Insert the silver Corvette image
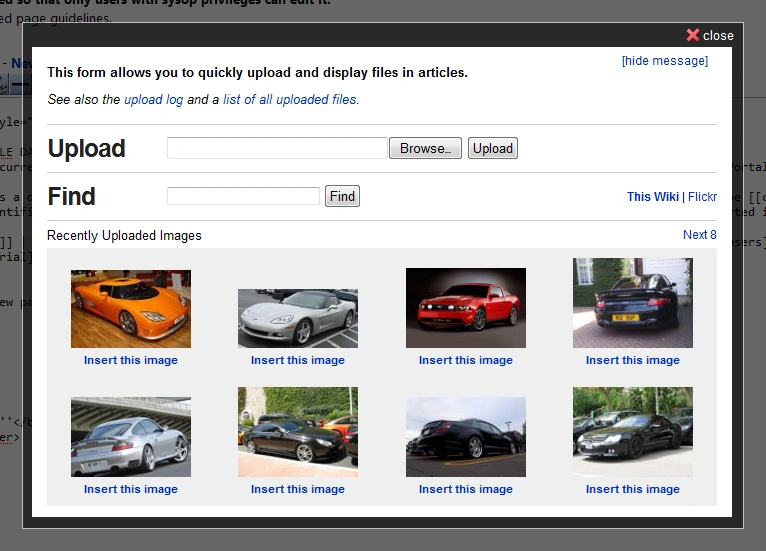 (298, 360)
